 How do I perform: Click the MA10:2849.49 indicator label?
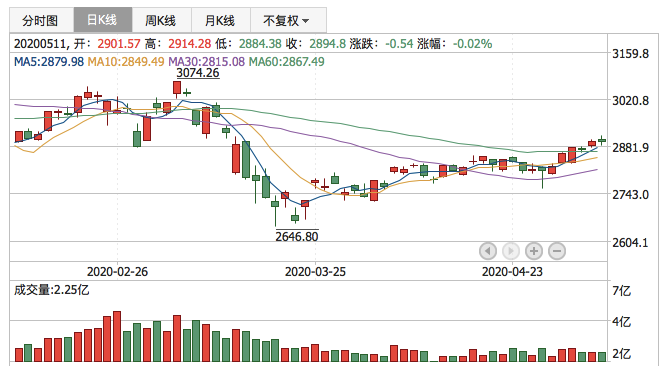pyautogui.click(x=126, y=62)
